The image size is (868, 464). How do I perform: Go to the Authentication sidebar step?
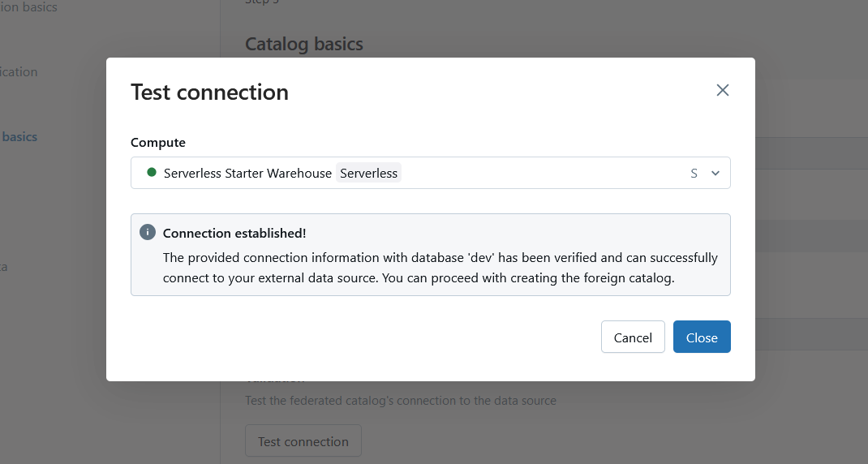pyautogui.click(x=19, y=71)
